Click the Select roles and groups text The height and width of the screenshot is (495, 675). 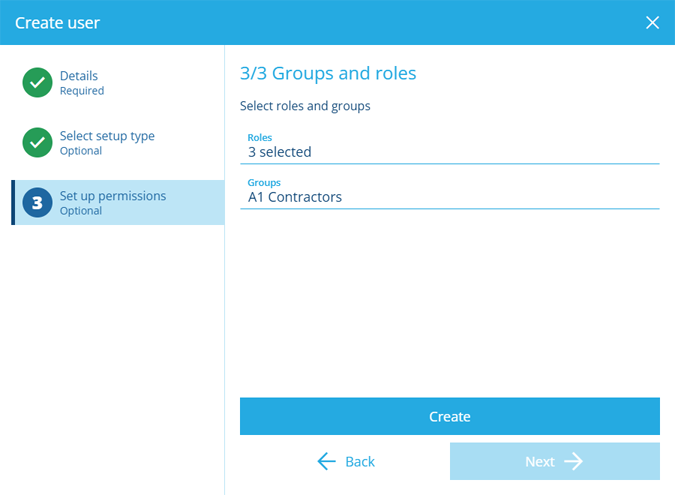point(305,106)
